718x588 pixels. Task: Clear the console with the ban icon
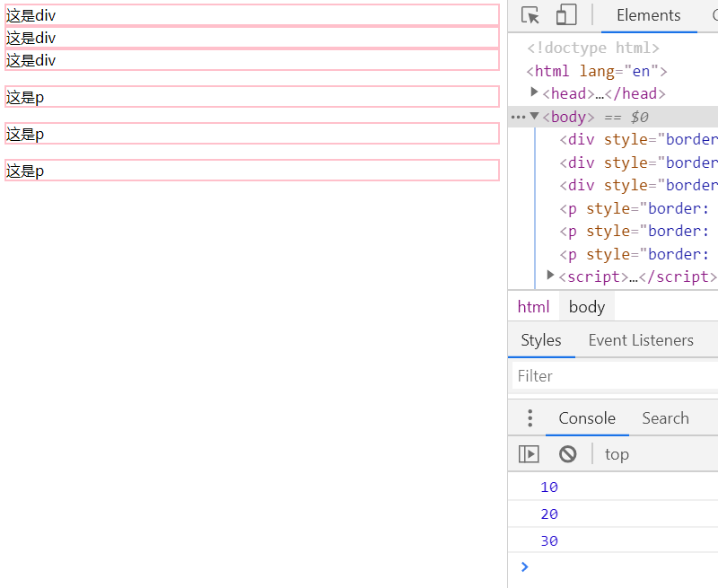568,454
